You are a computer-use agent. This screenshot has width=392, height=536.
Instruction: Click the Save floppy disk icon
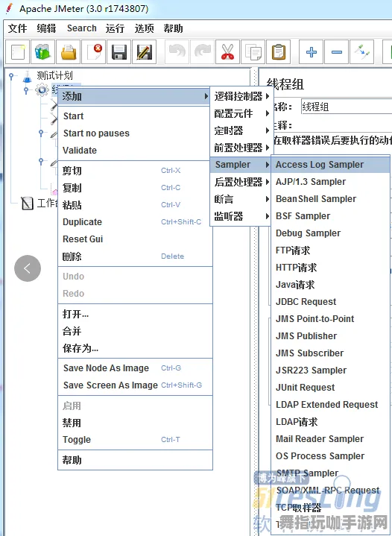tap(119, 52)
